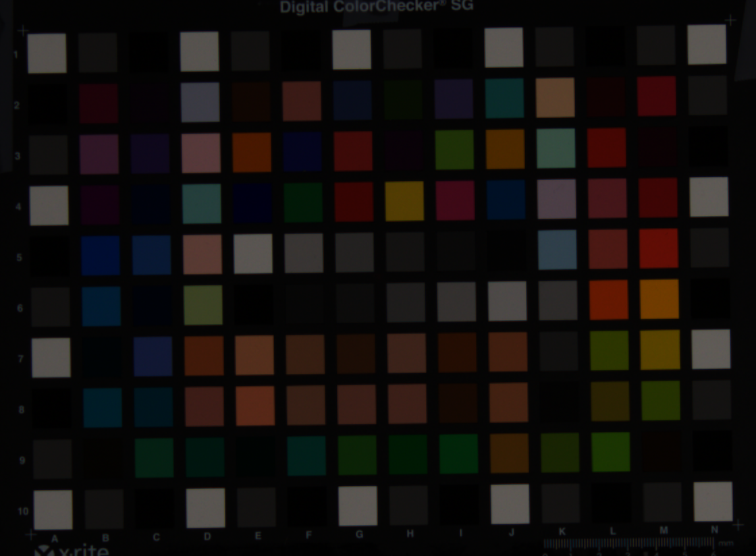Click the "Digital ColorChecker SG" title

(x=377, y=7)
